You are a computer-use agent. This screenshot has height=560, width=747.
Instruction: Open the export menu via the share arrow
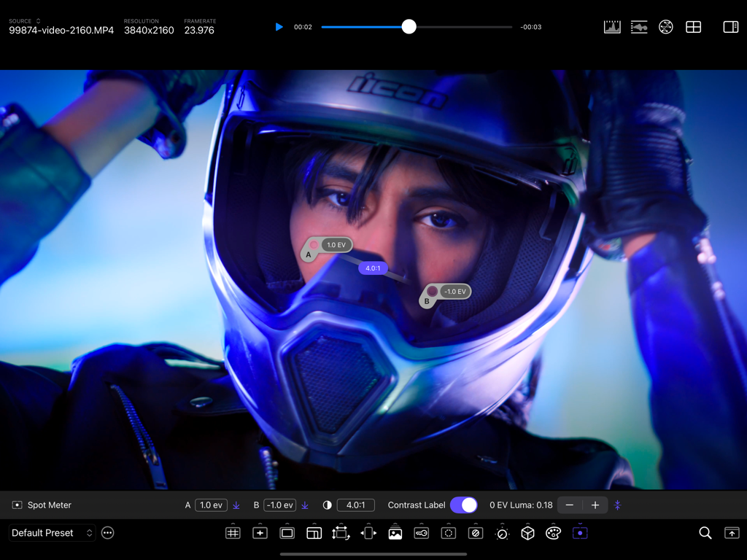(x=731, y=533)
